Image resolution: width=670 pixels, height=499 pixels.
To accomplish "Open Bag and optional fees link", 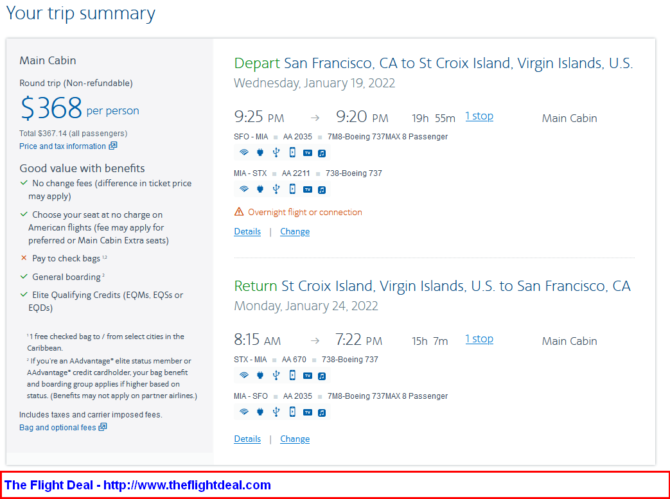I will 63,427.
